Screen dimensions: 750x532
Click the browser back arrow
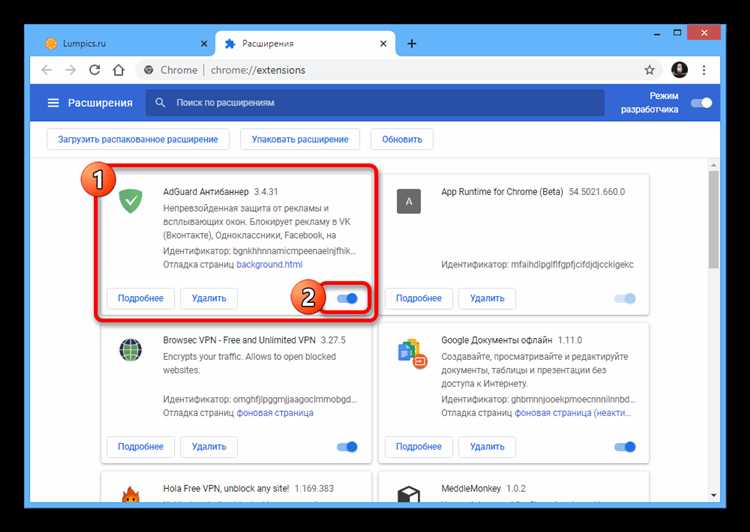[x=46, y=70]
